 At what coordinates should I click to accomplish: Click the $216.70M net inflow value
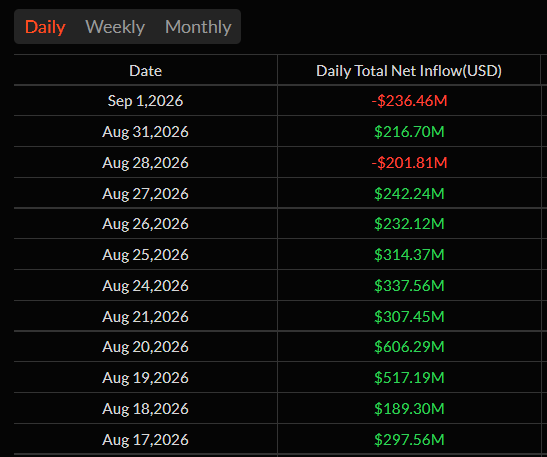(409, 132)
